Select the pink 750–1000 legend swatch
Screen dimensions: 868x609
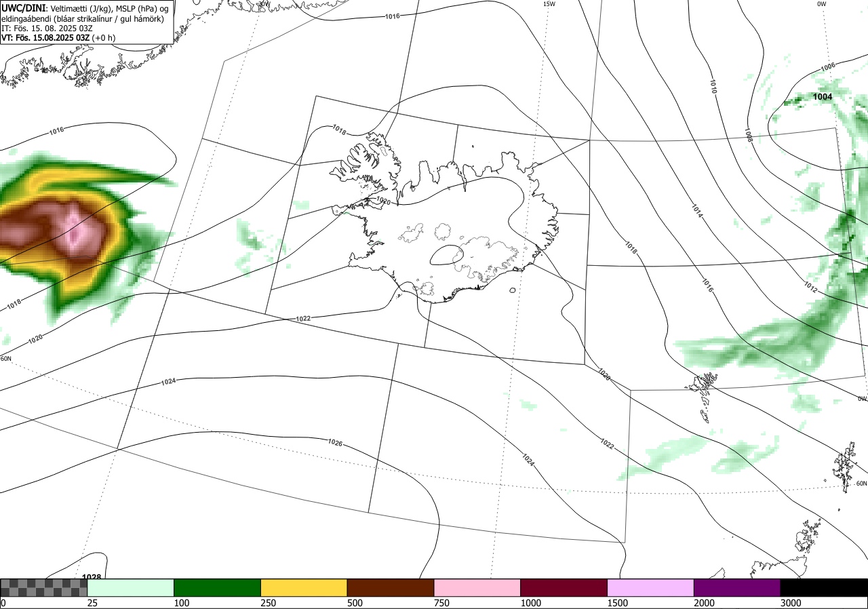(x=477, y=587)
